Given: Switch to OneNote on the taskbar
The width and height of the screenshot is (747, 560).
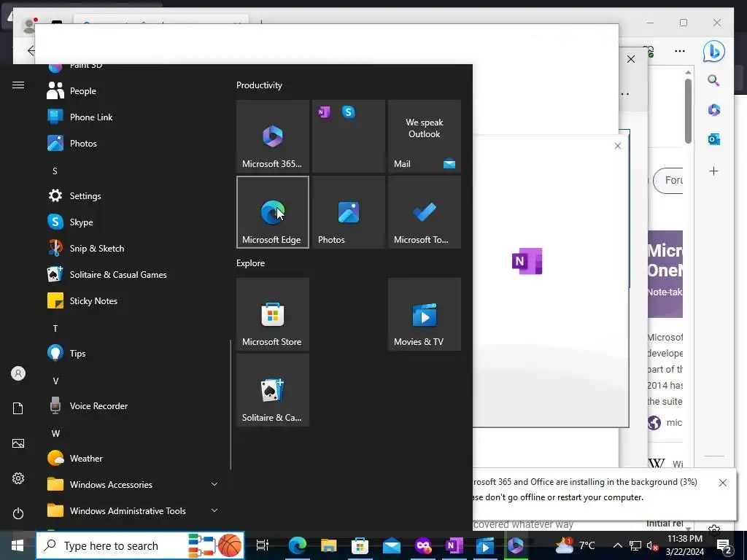Looking at the screenshot, I should click(454, 545).
